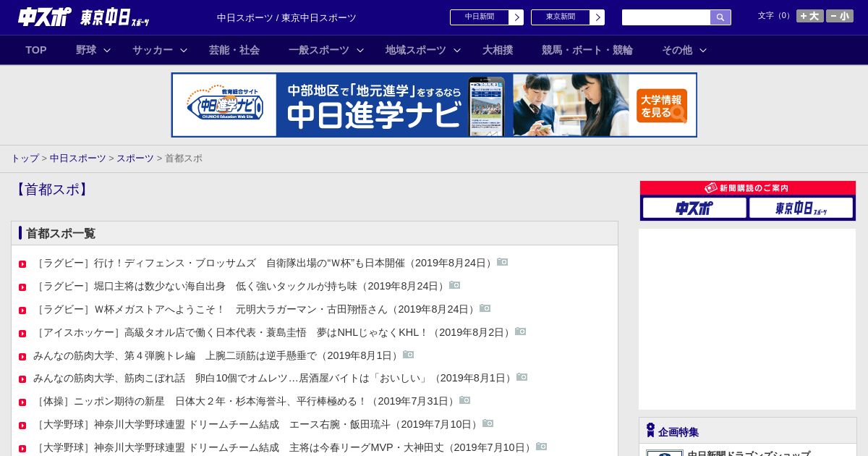Expand the その他 menu chevron
This screenshot has height=456, width=868.
[x=703, y=50]
